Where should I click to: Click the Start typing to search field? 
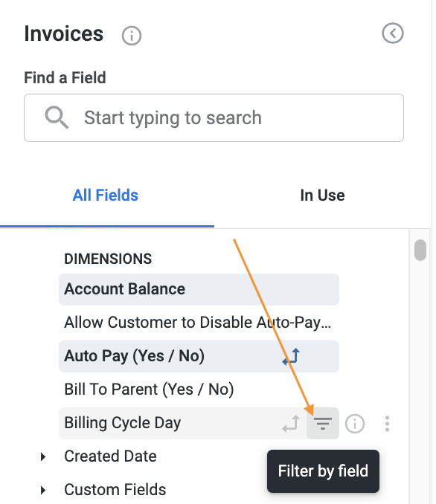[214, 117]
